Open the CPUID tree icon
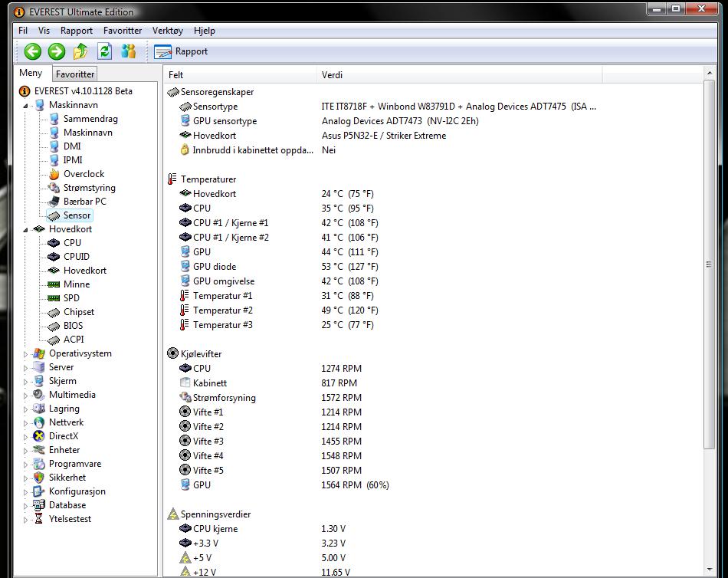728x578 pixels. 54,257
